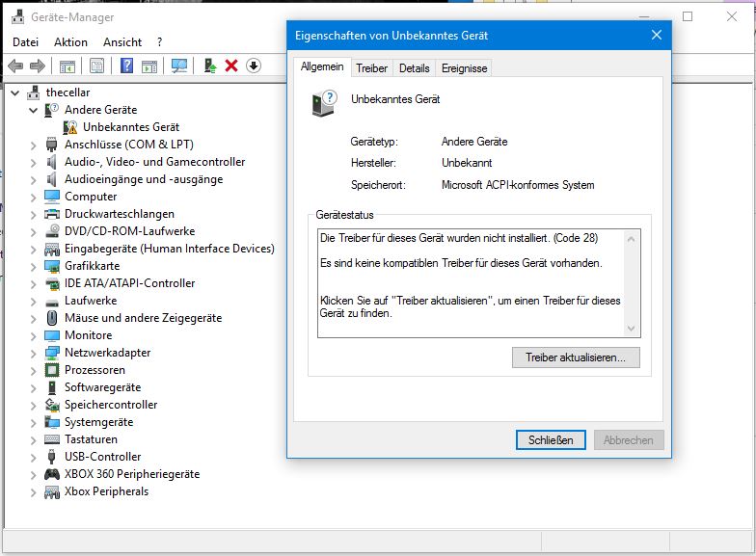Switch to the Treiber tab

372,68
